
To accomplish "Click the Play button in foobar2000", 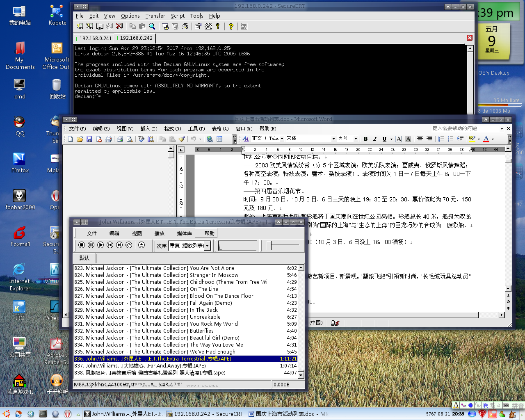I will coord(100,245).
